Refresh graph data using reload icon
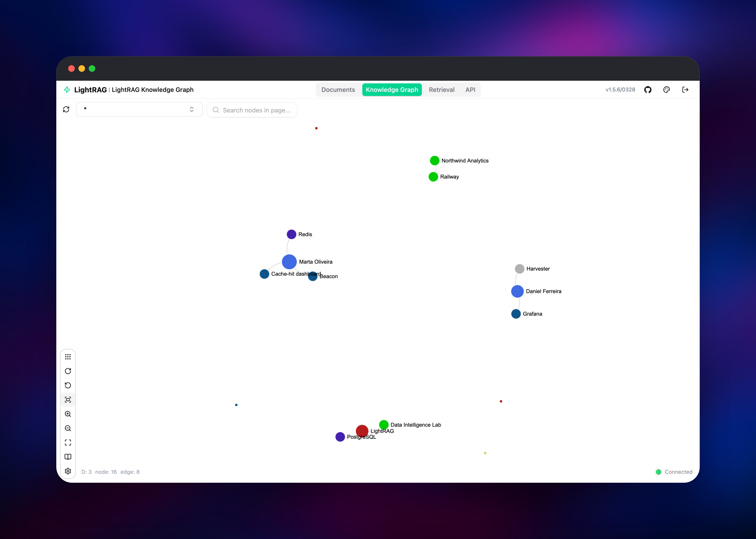This screenshot has width=756, height=539. (66, 109)
